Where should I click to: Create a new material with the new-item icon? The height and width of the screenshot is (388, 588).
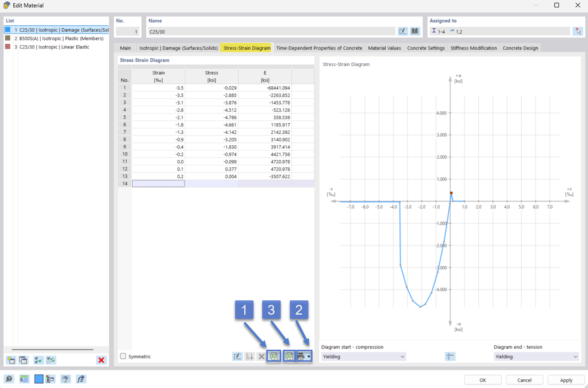(10, 360)
